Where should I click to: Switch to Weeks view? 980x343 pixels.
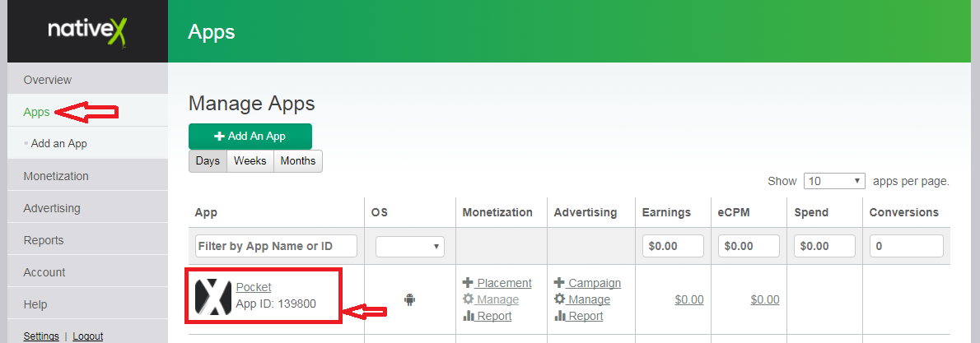[250, 161]
